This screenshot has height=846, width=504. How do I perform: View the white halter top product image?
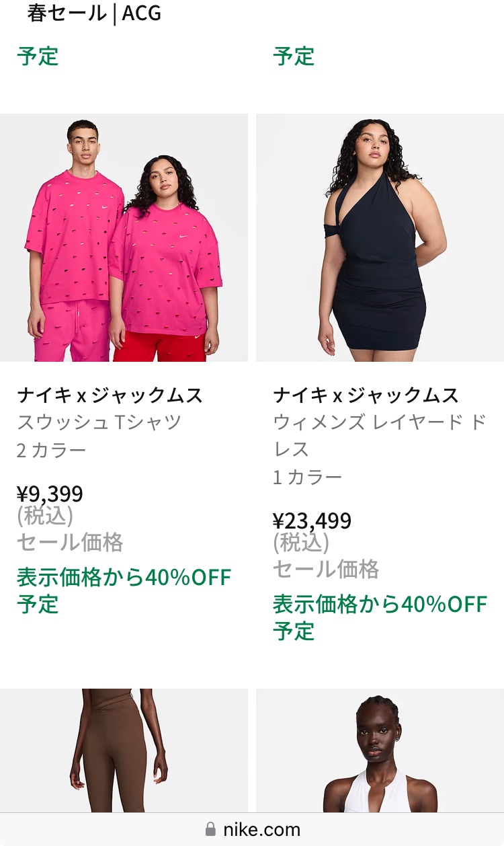(380, 751)
